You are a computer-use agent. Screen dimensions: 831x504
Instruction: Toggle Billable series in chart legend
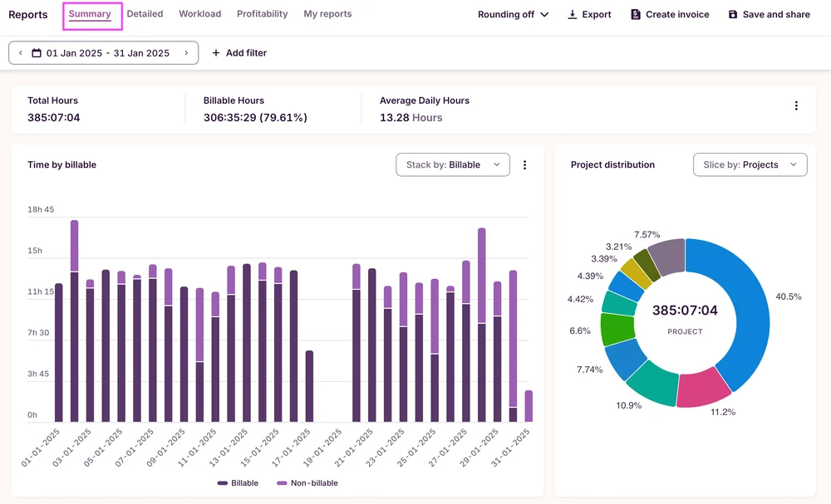pos(238,483)
